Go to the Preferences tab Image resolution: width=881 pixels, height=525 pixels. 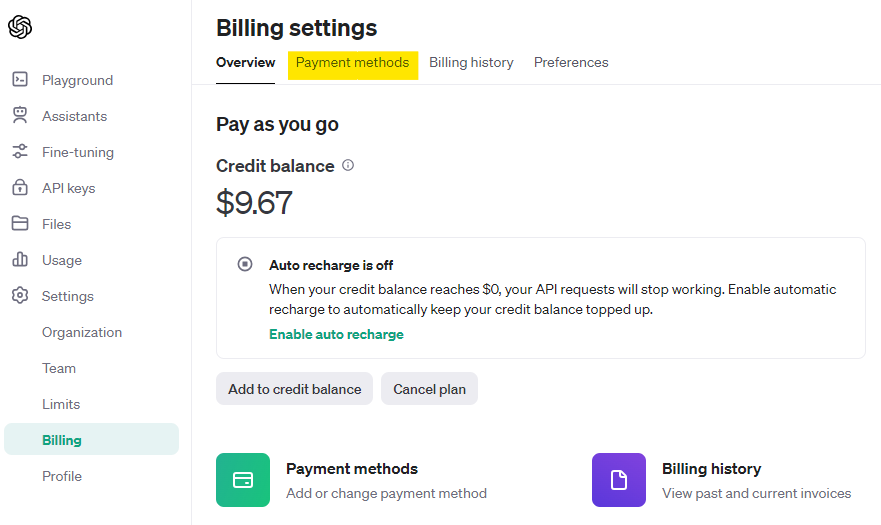(x=571, y=63)
